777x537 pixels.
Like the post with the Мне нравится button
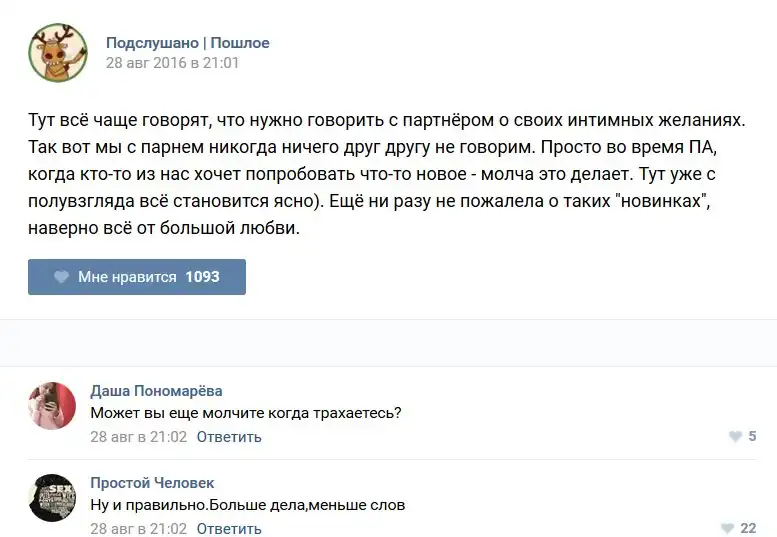click(137, 277)
